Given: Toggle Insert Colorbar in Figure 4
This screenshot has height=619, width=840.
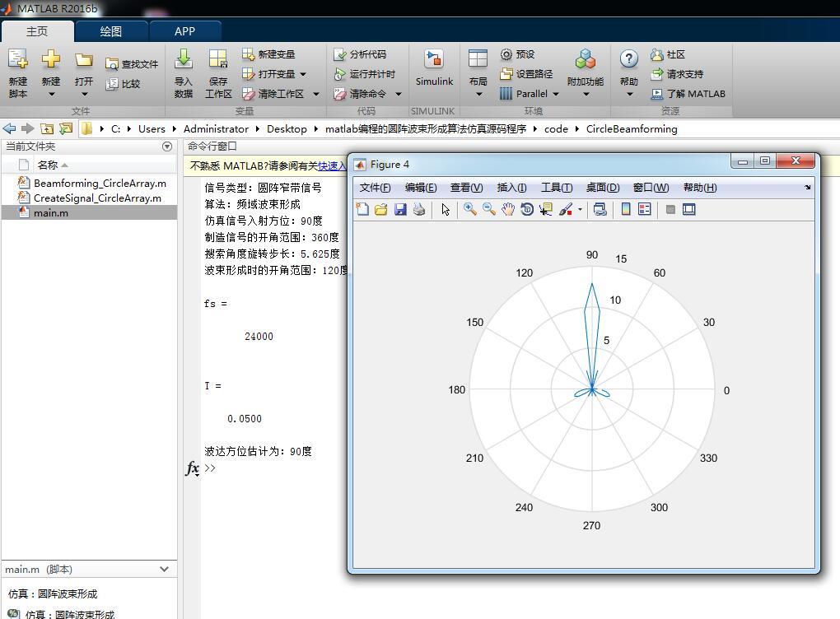Looking at the screenshot, I should pos(626,209).
